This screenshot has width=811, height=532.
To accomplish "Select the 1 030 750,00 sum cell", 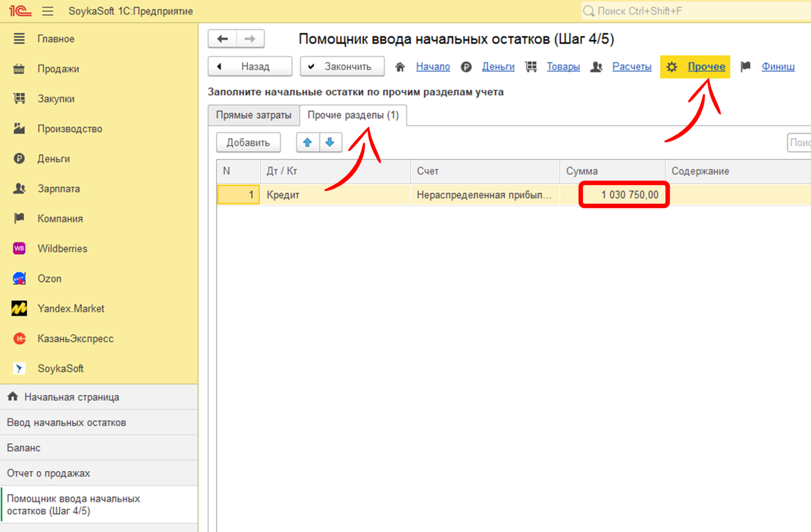I will pos(613,195).
